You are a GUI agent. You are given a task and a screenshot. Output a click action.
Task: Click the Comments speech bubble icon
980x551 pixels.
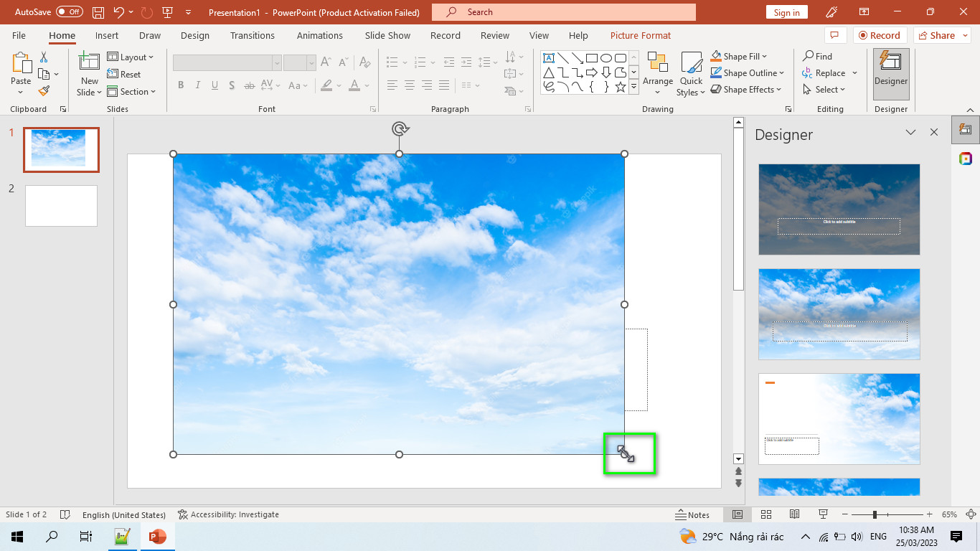pos(834,35)
